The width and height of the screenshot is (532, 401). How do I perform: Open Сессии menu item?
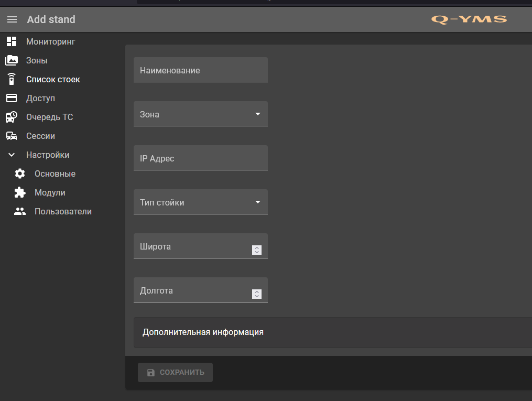(x=40, y=136)
